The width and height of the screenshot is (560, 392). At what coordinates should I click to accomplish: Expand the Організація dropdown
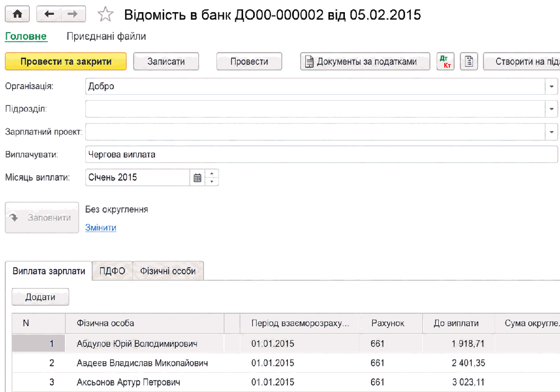(x=552, y=86)
